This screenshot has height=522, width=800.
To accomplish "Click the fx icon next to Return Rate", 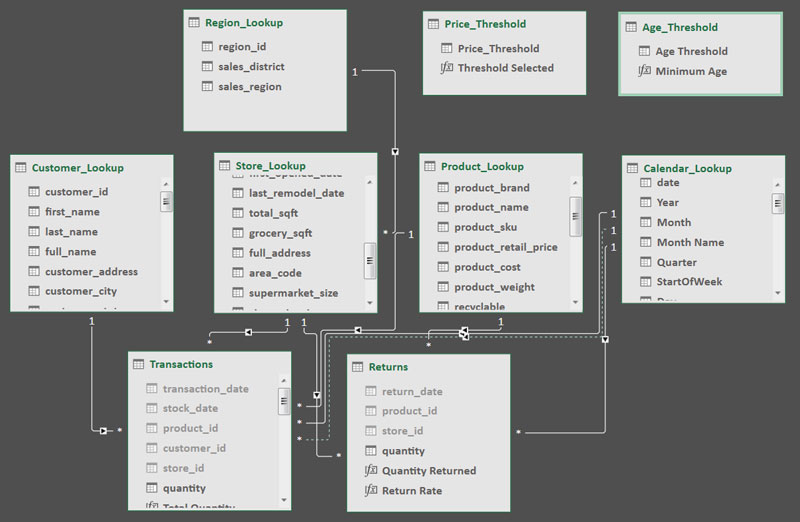I will (371, 491).
